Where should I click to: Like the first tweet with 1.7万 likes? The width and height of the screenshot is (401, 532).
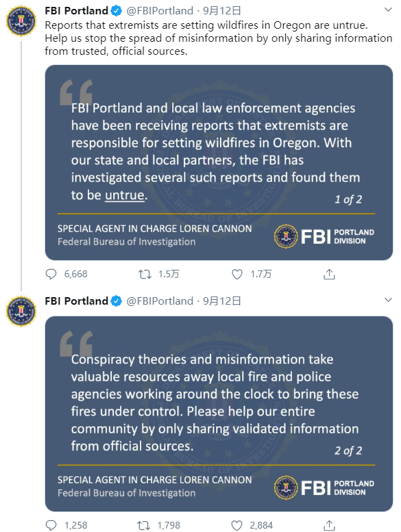[237, 274]
